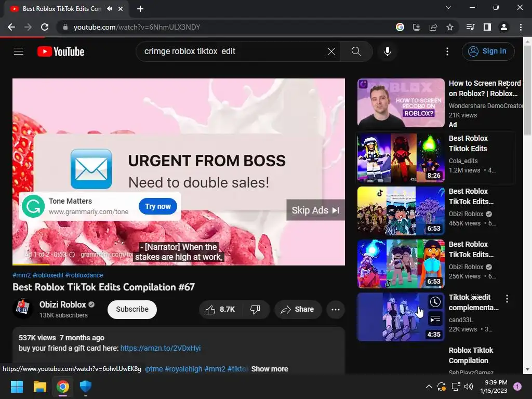
Task: Open Grammarly logo in ad card
Action: pyautogui.click(x=33, y=206)
